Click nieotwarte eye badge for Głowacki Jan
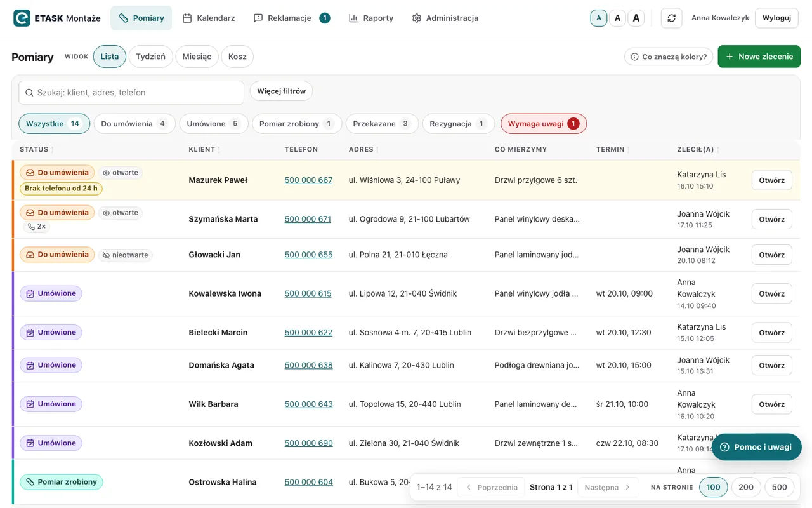Screen dimensions: 812x508 [125, 255]
